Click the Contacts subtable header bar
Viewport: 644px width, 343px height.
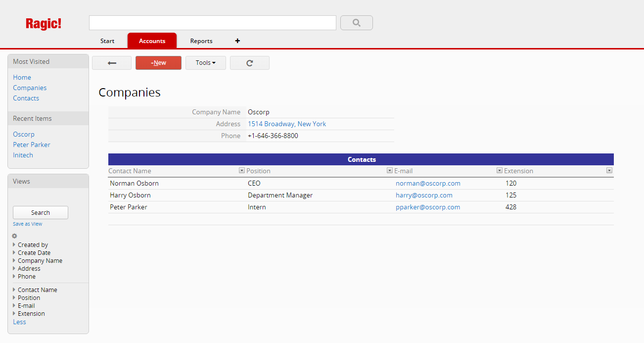(x=361, y=159)
